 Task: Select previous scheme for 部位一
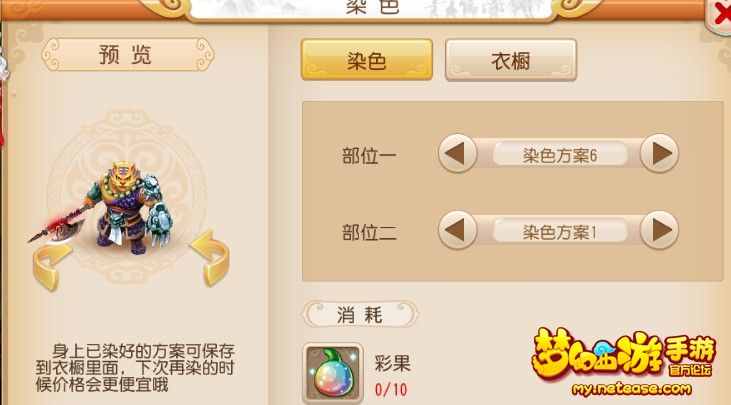click(x=457, y=153)
